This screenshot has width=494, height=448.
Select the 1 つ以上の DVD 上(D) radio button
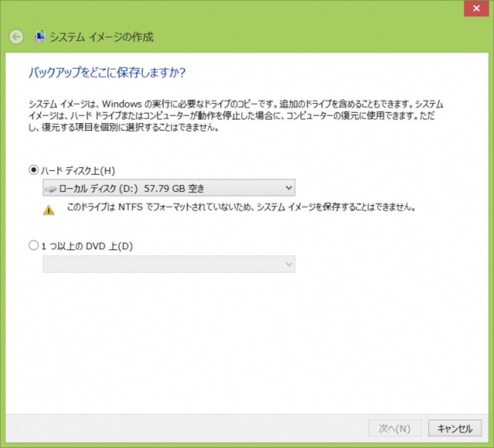coord(33,246)
